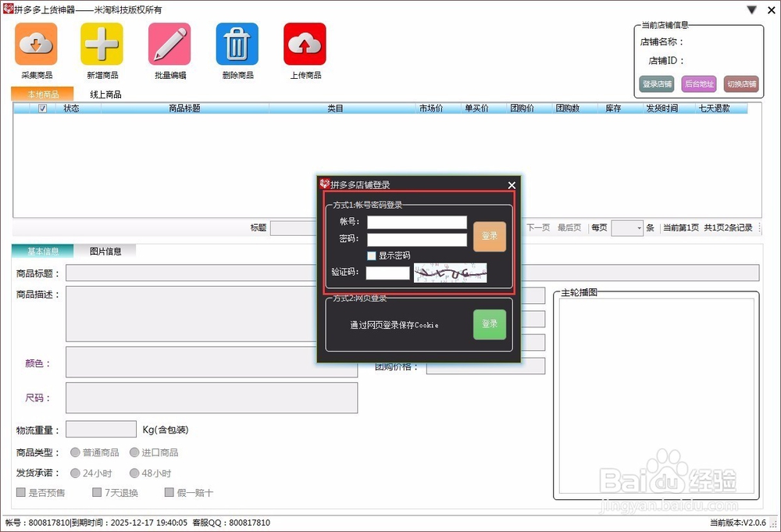Switch to the 图片信息 tab
Image resolution: width=781 pixels, height=532 pixels.
(x=105, y=251)
